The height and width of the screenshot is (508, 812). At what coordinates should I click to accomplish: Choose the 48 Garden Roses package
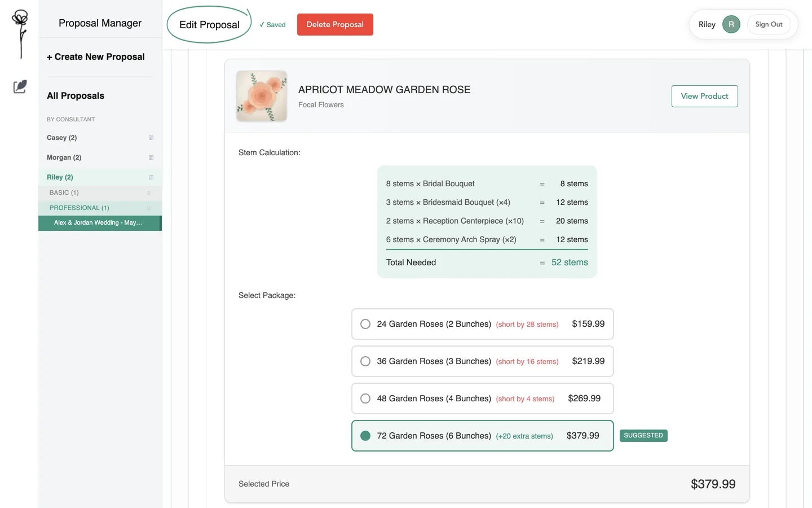tap(482, 398)
